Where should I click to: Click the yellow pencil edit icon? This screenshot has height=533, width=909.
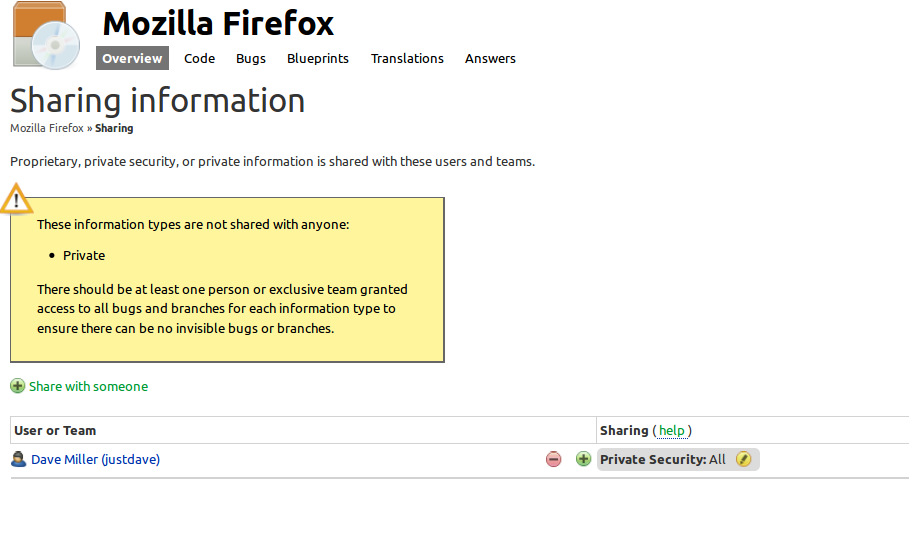pos(743,459)
